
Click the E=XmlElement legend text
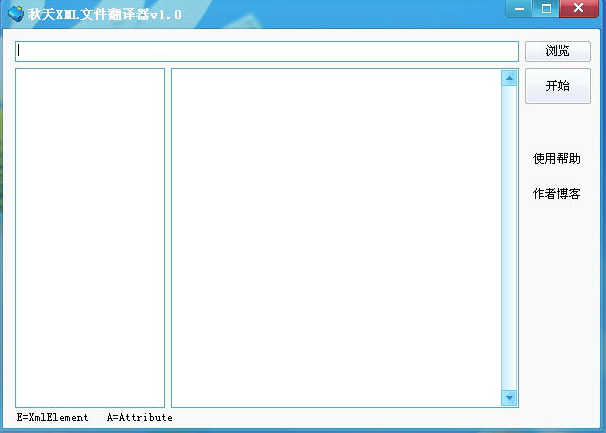click(x=53, y=418)
